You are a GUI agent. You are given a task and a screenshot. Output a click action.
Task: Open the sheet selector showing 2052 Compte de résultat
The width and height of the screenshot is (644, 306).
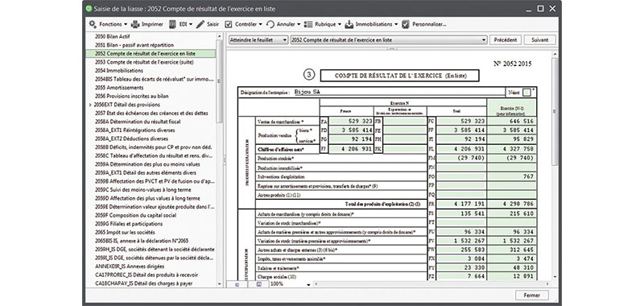389,39
